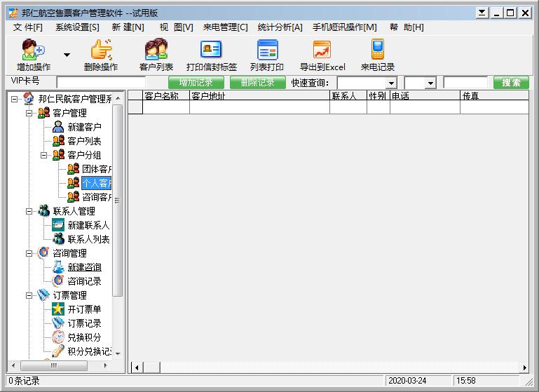Image resolution: width=539 pixels, height=392 pixels.
Task: Open the 统计分析[A] menu
Action: click(280, 27)
